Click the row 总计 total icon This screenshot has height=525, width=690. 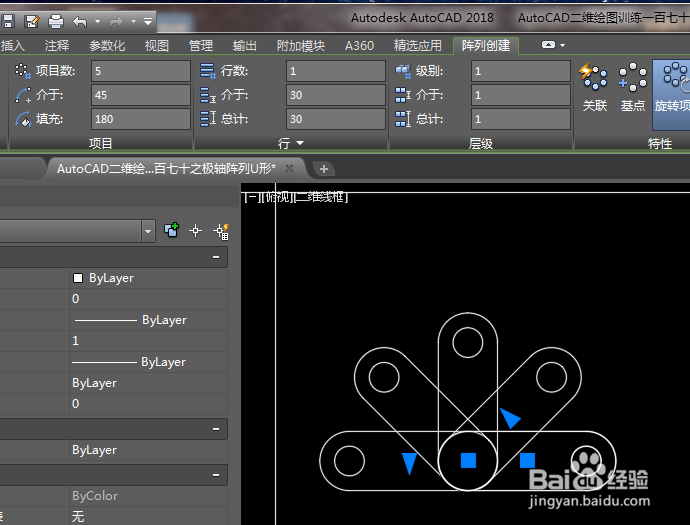click(x=208, y=119)
